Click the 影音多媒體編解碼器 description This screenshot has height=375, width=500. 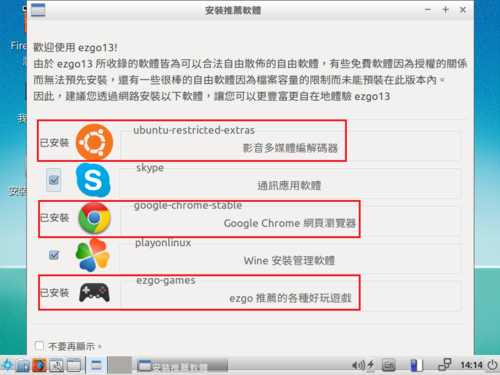point(290,148)
